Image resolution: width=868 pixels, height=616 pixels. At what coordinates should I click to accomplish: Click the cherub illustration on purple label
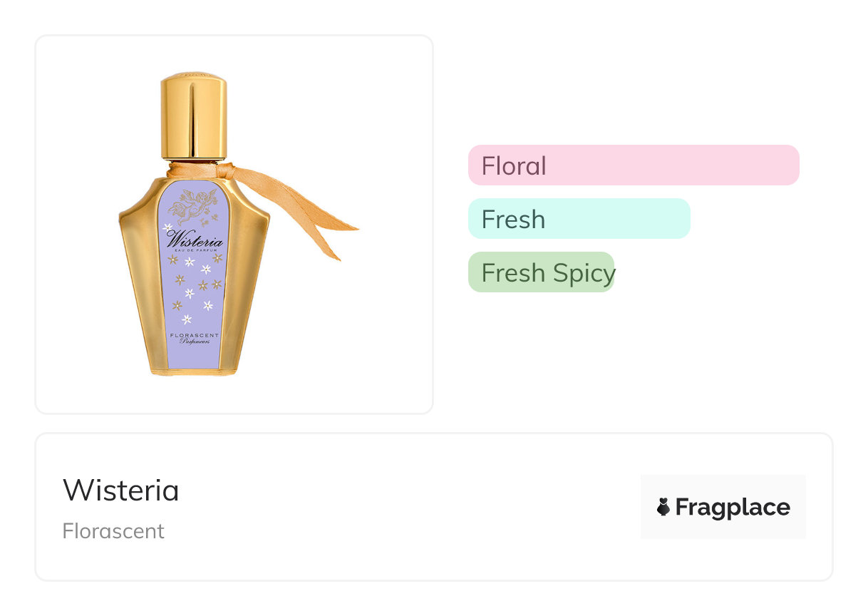196,207
